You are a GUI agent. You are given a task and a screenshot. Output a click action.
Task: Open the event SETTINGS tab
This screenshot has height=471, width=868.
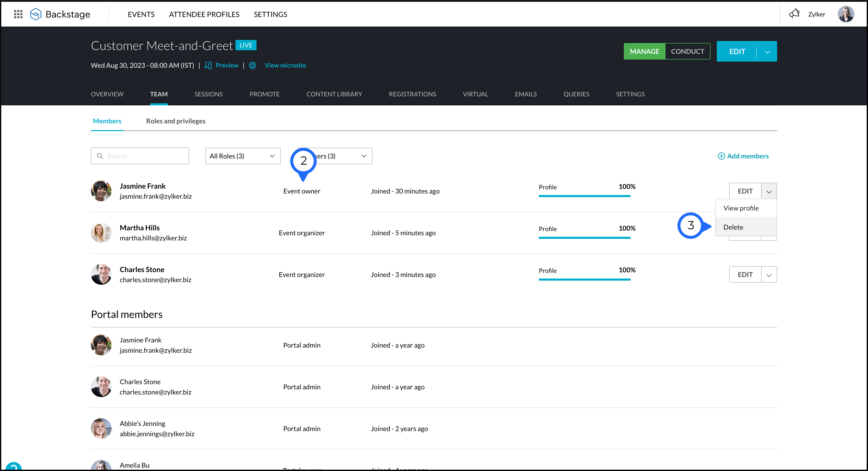(631, 94)
